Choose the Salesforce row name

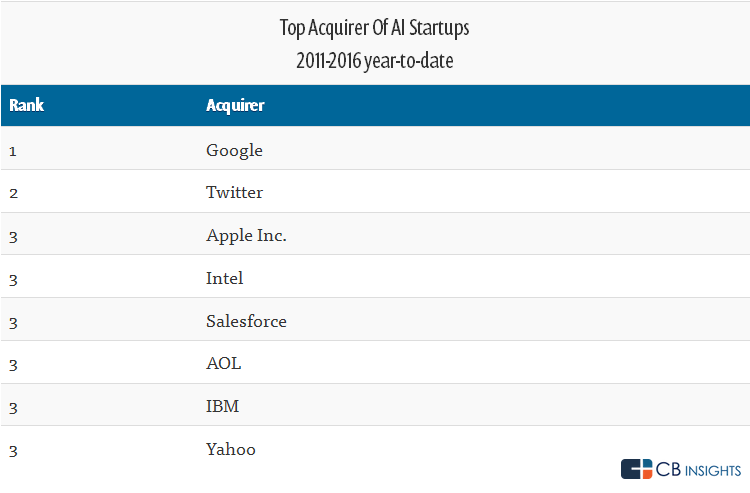click(x=246, y=321)
